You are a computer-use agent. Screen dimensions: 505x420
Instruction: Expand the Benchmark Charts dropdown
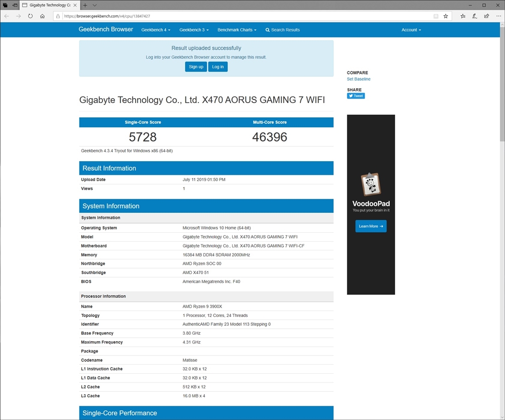[x=237, y=30]
